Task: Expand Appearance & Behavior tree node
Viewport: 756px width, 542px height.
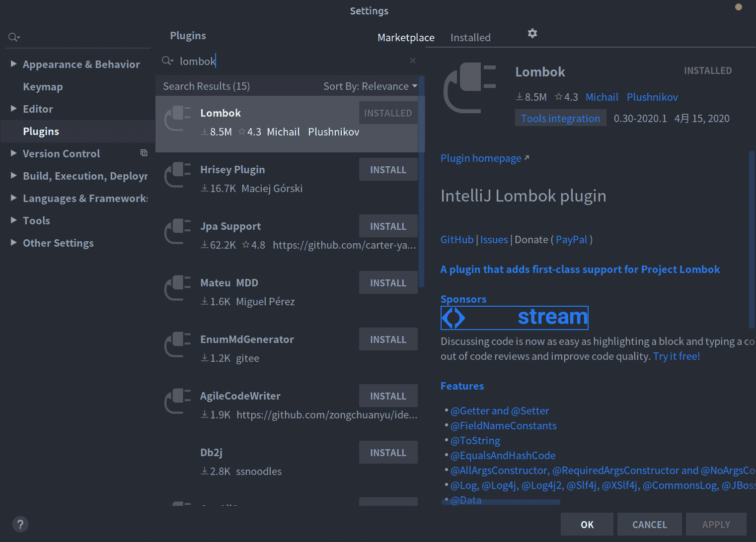Action: [x=14, y=64]
